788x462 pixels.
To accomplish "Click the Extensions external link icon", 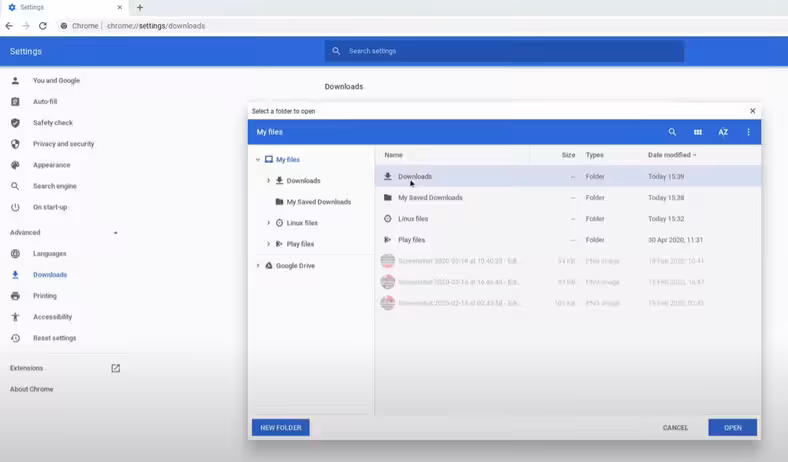I will 116,368.
